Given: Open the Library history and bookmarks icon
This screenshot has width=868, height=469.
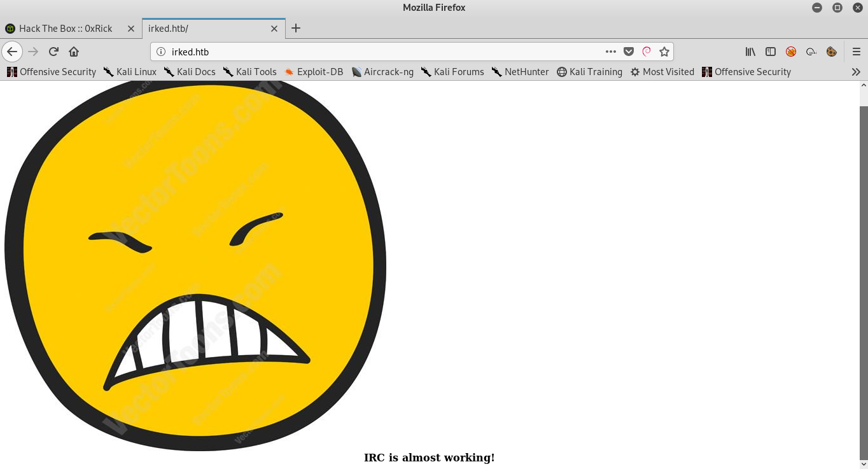Looking at the screenshot, I should click(x=750, y=52).
